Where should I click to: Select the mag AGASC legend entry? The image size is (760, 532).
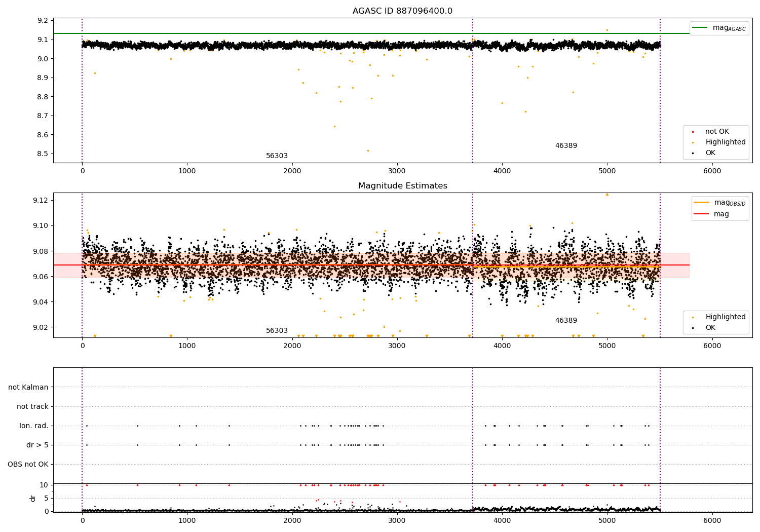[719, 28]
